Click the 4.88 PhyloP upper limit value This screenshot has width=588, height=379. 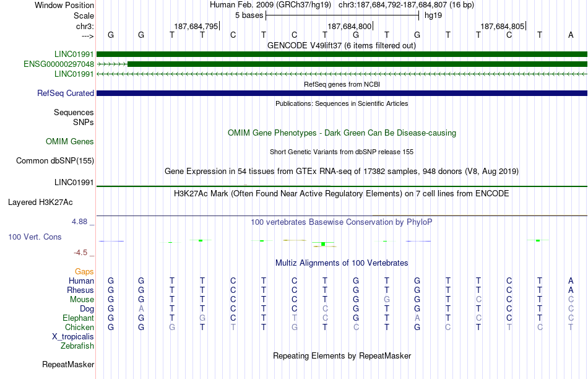(x=79, y=222)
